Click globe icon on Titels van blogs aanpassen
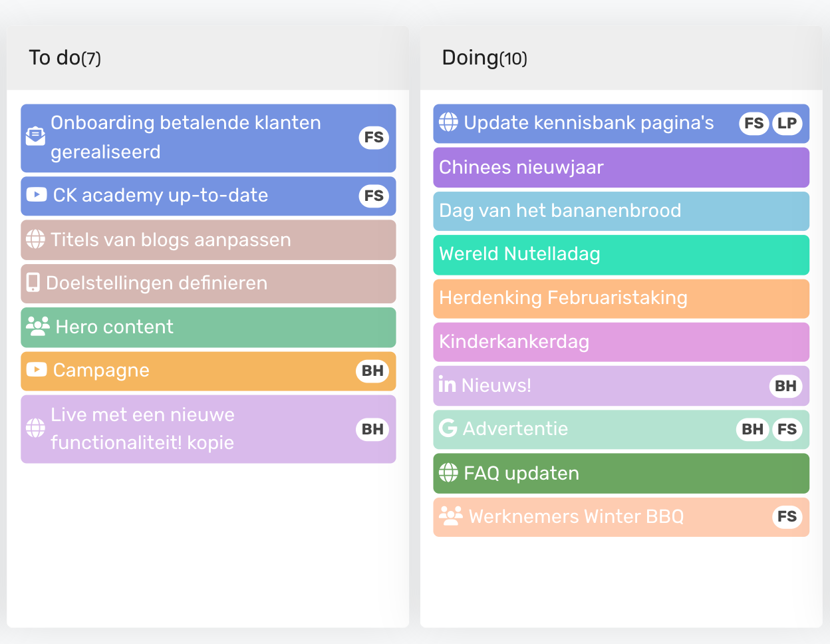This screenshot has width=830, height=644. tap(35, 239)
